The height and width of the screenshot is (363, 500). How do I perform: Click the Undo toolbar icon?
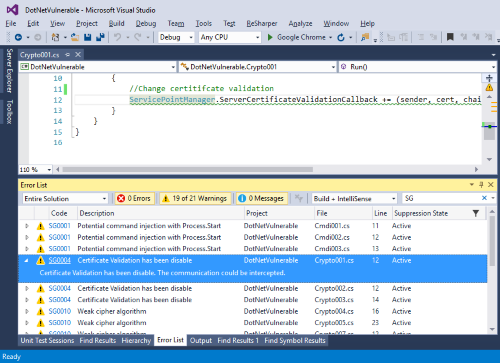(117, 37)
